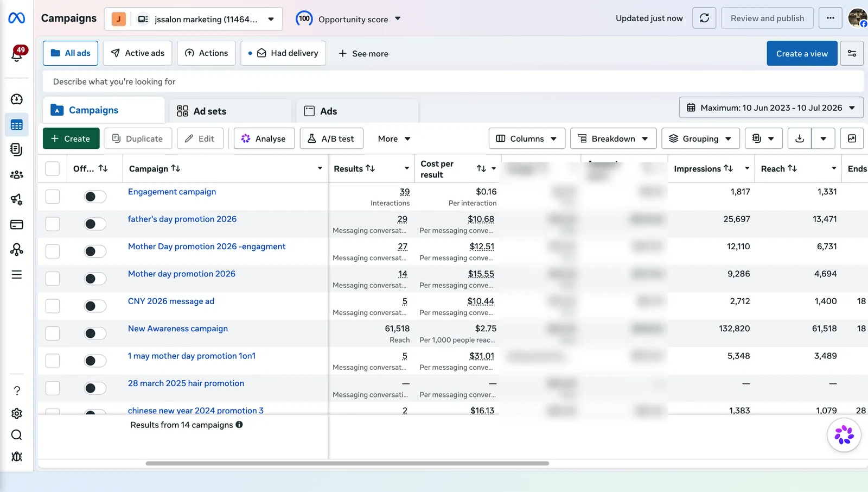Image resolution: width=868 pixels, height=492 pixels.
Task: Open Campaign column header dropdown arrow
Action: pos(320,168)
